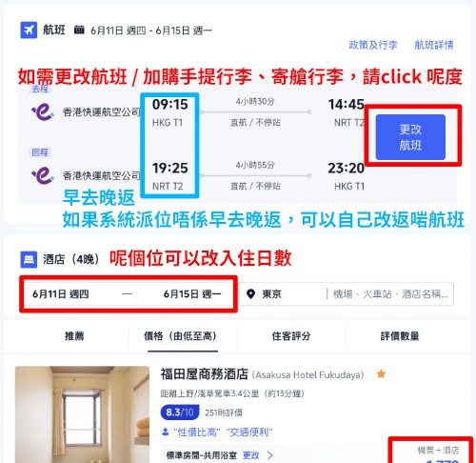
Task: Click the outbound HK Express airline logo
Action: (43, 112)
